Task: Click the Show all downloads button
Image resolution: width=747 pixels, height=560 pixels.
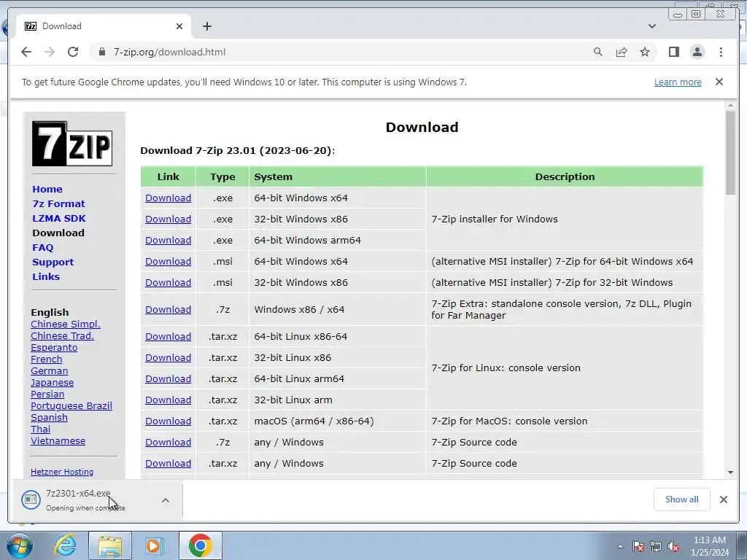Action: coord(682,499)
